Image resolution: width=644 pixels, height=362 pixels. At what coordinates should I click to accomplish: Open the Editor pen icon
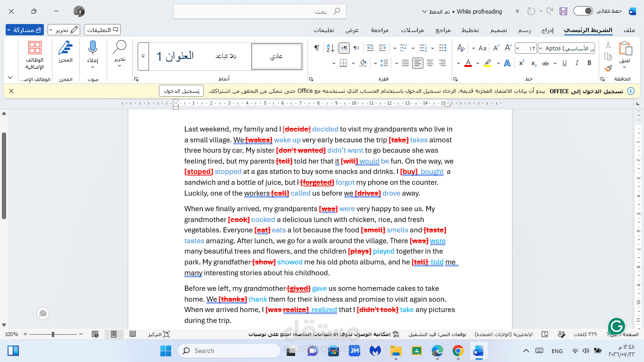pos(66,48)
